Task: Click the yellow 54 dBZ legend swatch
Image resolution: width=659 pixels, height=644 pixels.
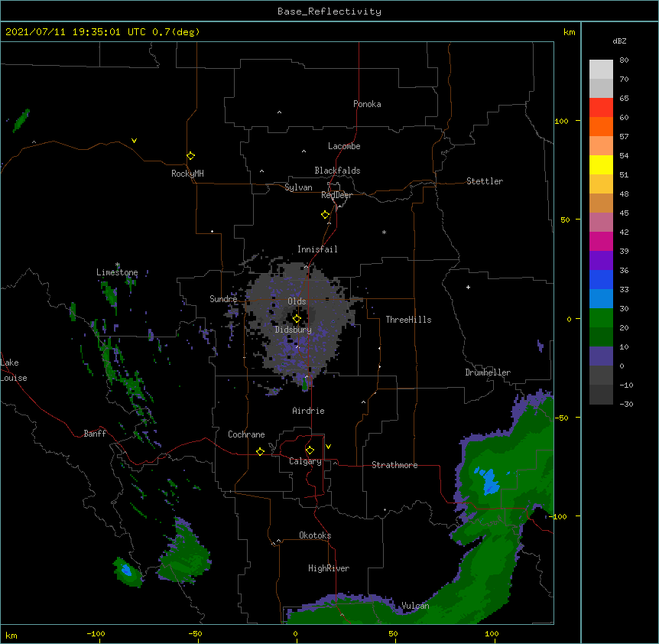Action: pos(601,165)
